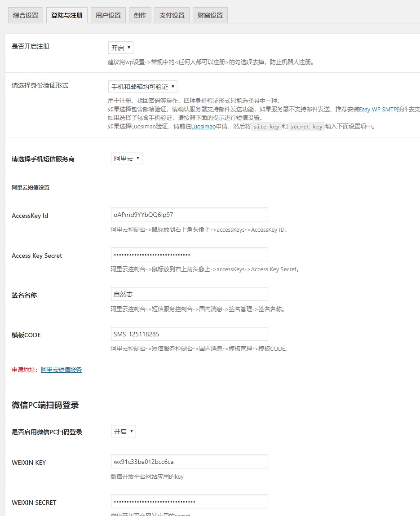Click the 签名名称 label
This screenshot has height=516, width=420.
24,295
